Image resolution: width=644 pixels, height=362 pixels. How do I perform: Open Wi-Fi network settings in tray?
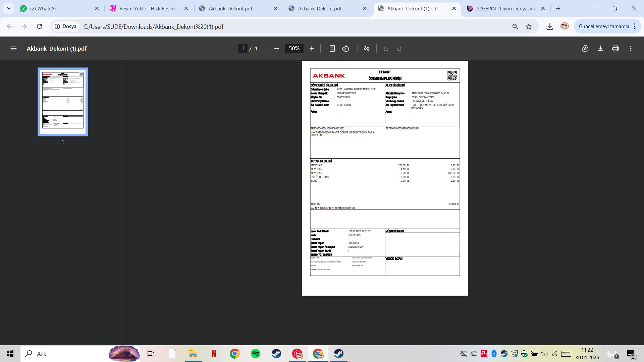pos(555,354)
